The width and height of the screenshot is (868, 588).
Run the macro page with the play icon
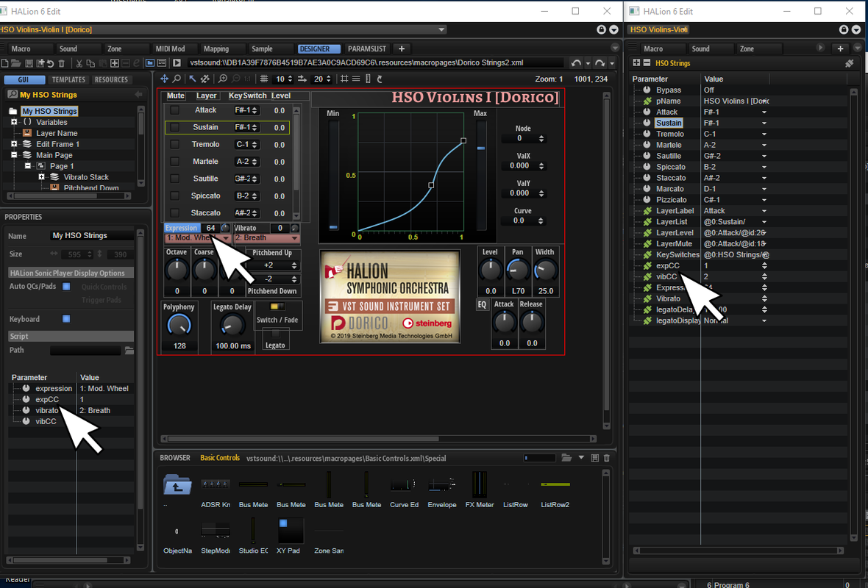pyautogui.click(x=177, y=62)
